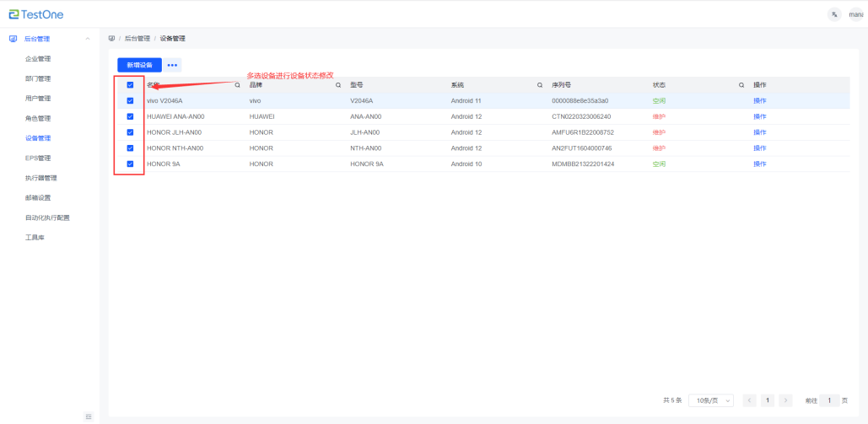Screen dimensions: 868x424
Task: Open 用户管理 in the sidebar
Action: 38,99
